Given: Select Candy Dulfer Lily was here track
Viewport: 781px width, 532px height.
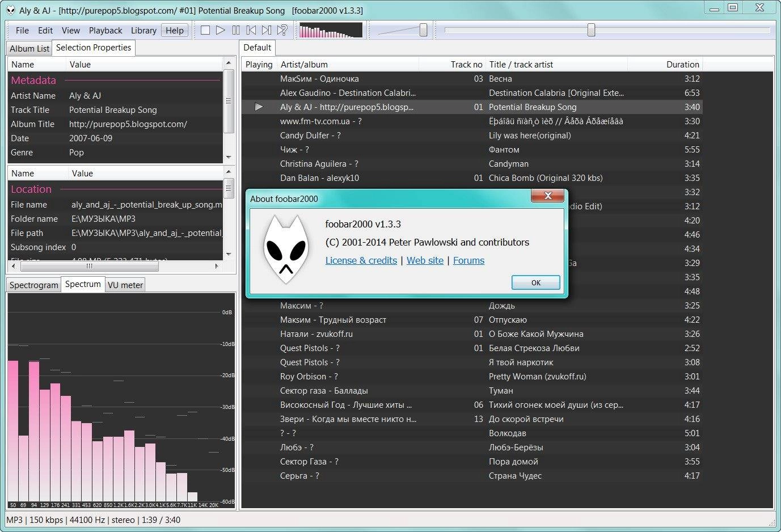Looking at the screenshot, I should [472, 136].
